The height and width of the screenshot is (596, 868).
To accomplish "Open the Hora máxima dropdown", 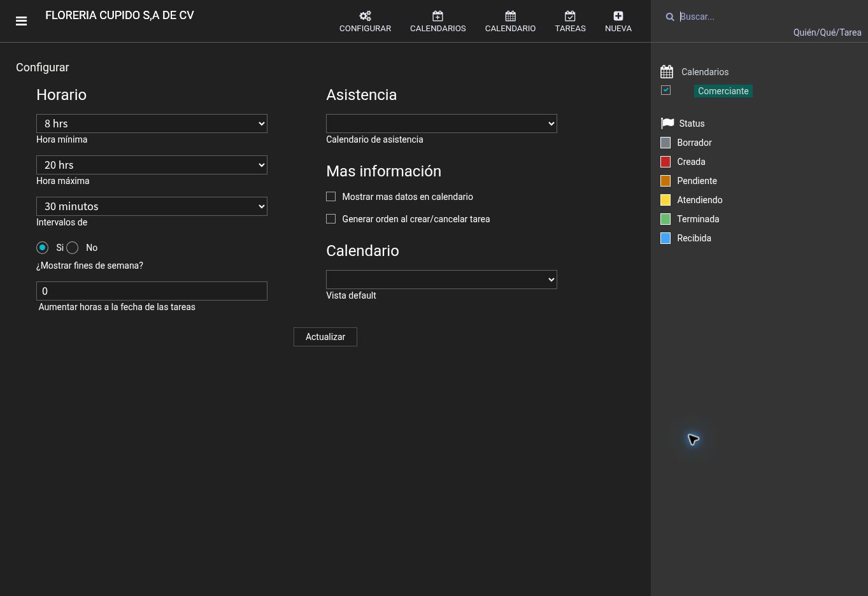I will coord(152,165).
